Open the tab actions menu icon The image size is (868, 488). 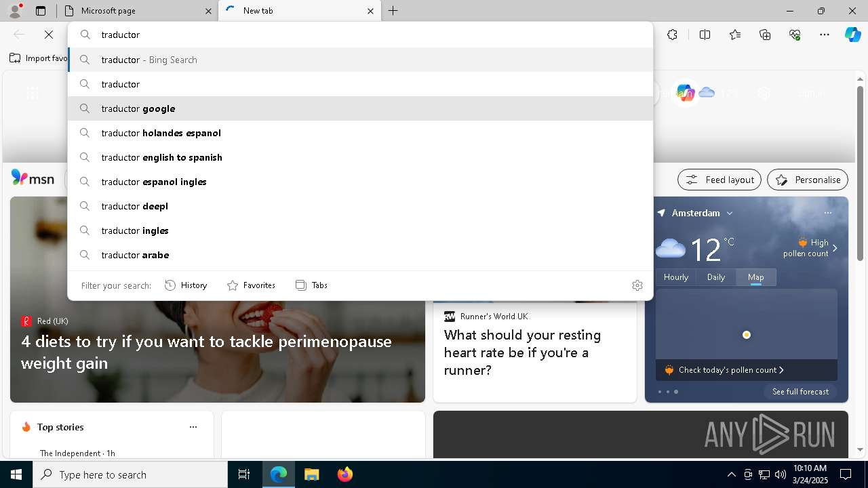(x=41, y=11)
